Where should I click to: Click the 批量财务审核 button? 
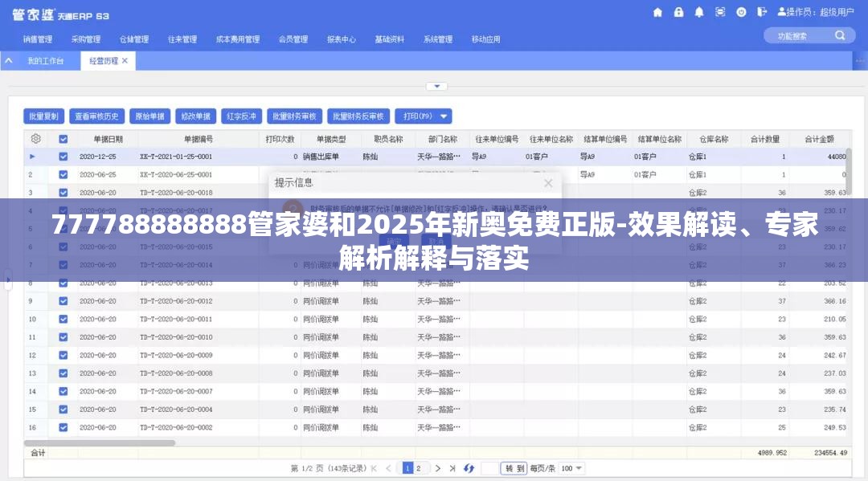pos(294,116)
